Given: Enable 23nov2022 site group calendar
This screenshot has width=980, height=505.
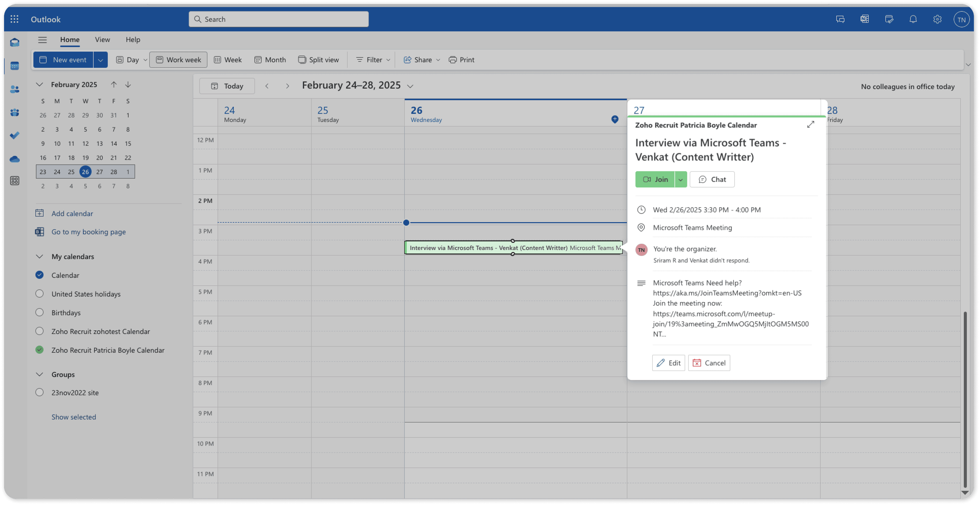Looking at the screenshot, I should pyautogui.click(x=39, y=392).
